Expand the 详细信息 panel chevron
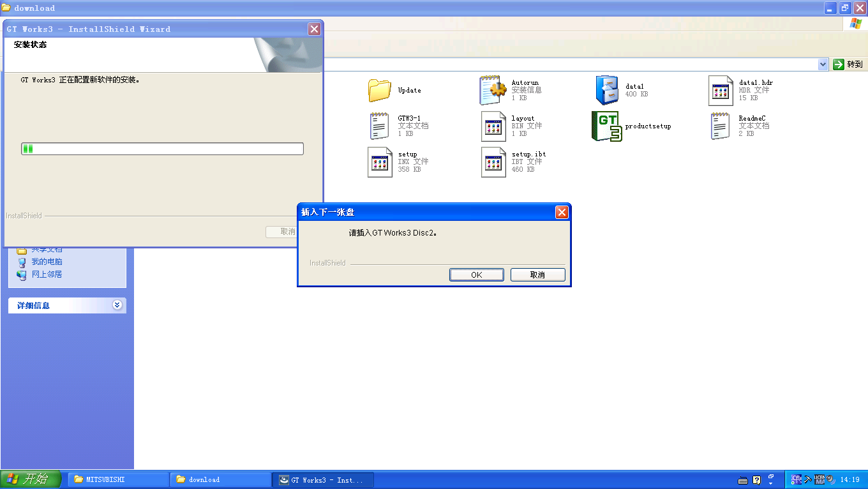The image size is (868, 489). tap(117, 305)
